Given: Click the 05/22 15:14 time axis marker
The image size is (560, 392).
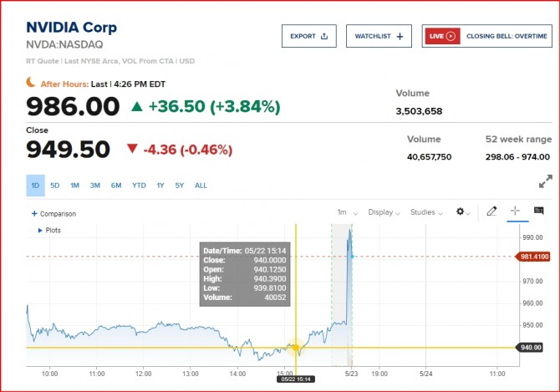Looking at the screenshot, I should 295,379.
